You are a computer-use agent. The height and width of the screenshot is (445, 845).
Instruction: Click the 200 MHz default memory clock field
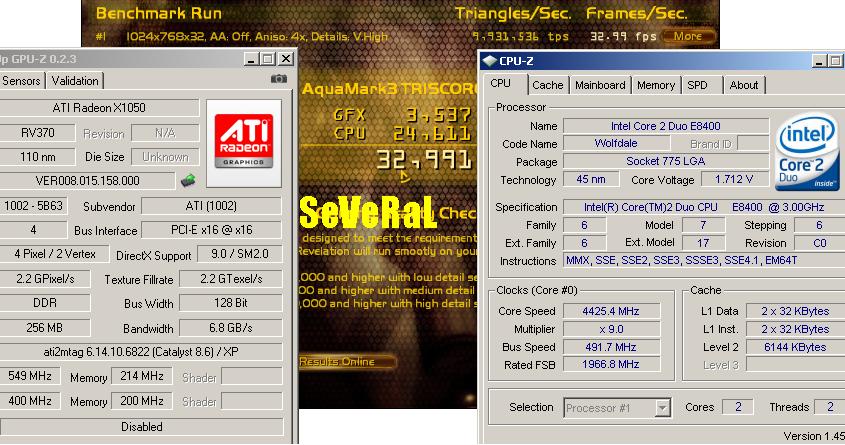pyautogui.click(x=142, y=401)
